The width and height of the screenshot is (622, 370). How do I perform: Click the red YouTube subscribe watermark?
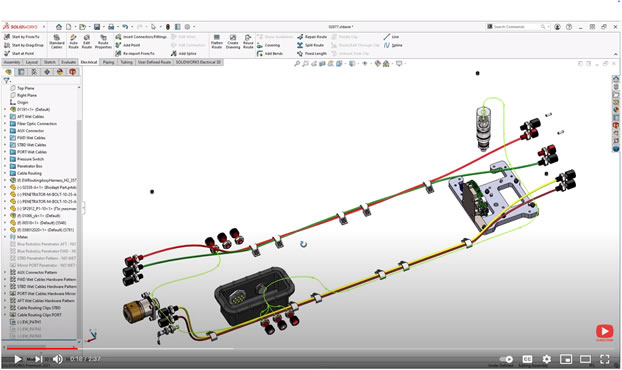(x=605, y=332)
